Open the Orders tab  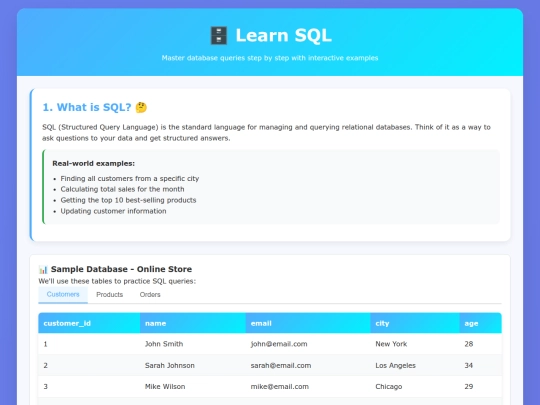[x=150, y=294]
